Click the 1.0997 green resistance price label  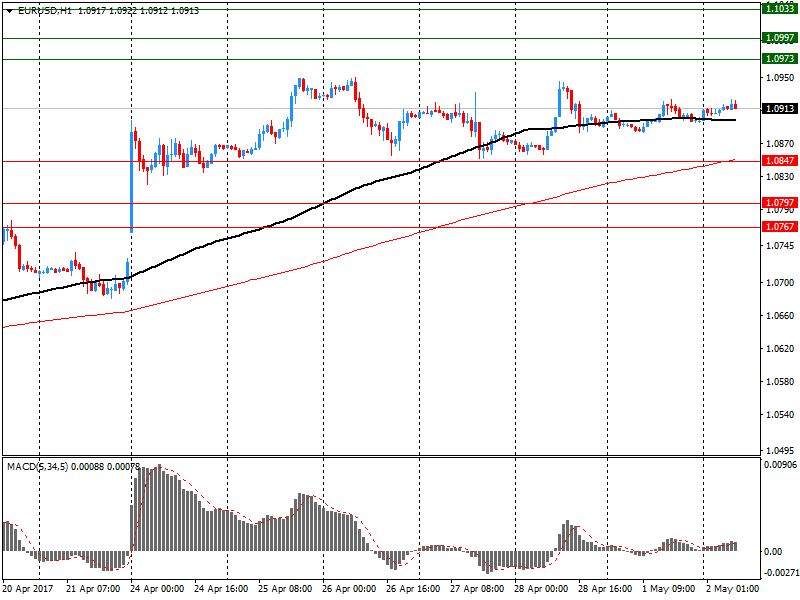[x=780, y=38]
